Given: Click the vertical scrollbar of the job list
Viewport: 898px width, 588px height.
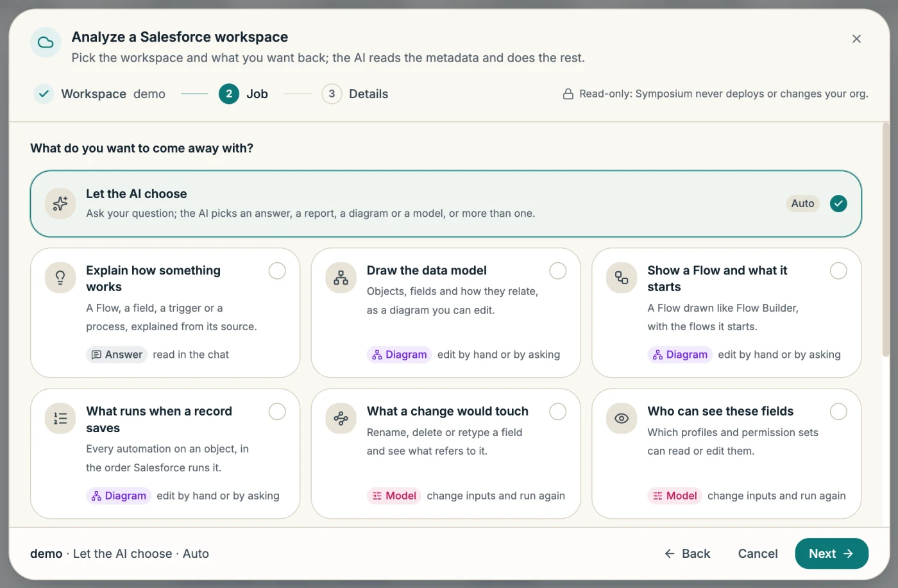Looking at the screenshot, I should click(886, 239).
